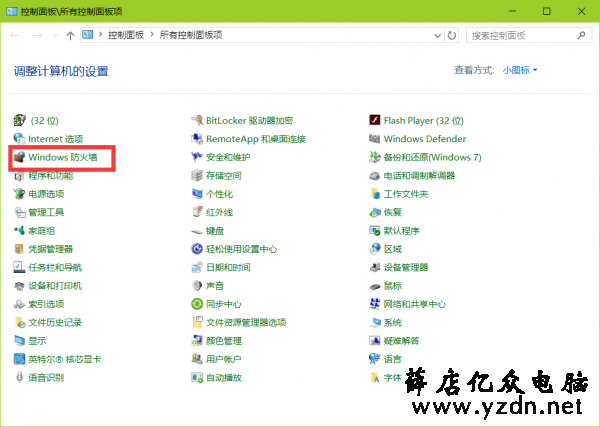Open 显示 settings link
Screen dimensions: 600x427
(37, 341)
